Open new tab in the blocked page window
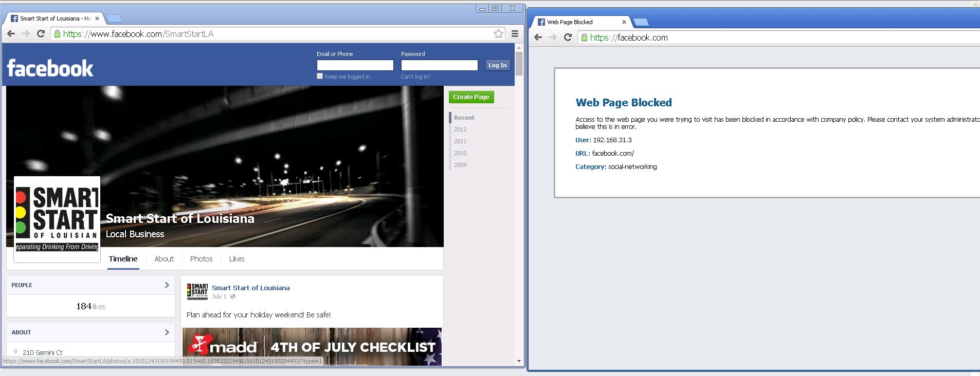This screenshot has width=980, height=376. (x=641, y=22)
